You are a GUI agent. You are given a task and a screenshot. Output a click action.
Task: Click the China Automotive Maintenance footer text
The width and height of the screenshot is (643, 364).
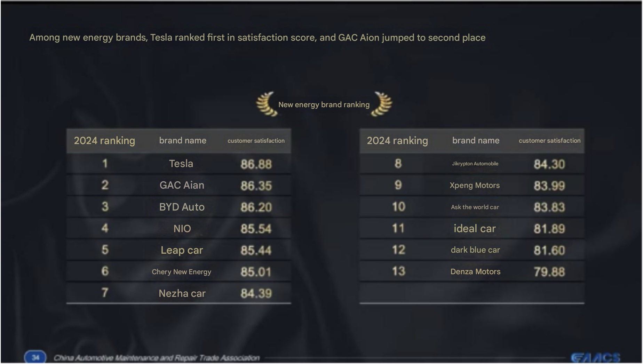pos(157,358)
